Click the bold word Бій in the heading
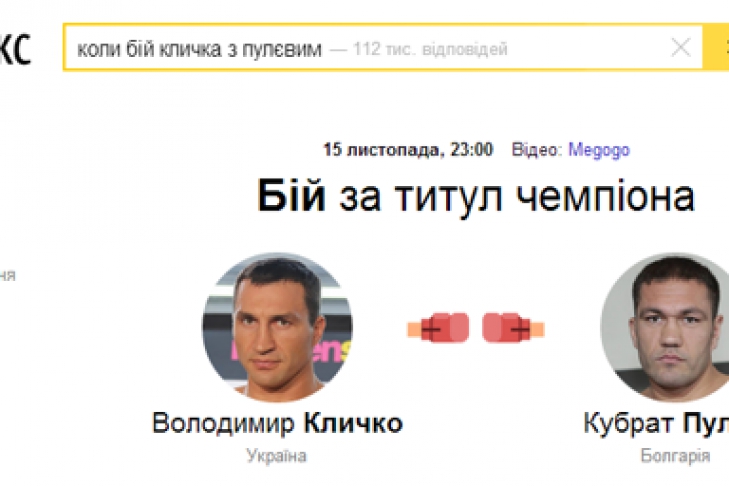729x486 pixels. (x=292, y=196)
